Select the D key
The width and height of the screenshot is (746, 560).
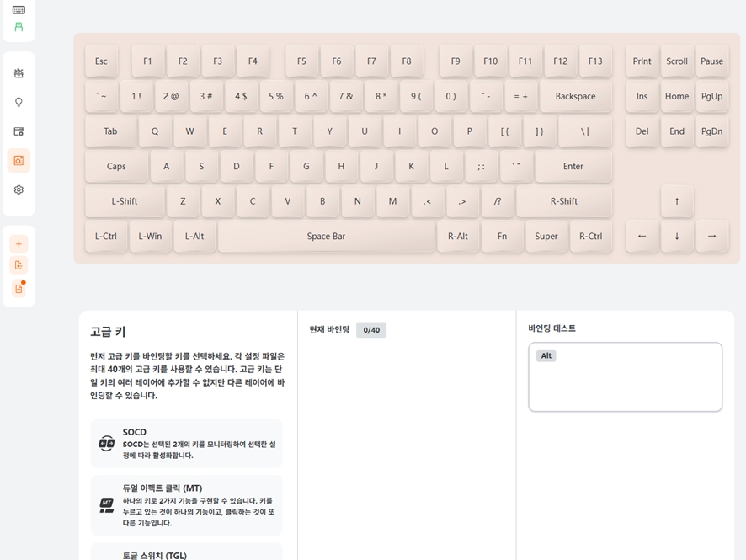point(236,166)
